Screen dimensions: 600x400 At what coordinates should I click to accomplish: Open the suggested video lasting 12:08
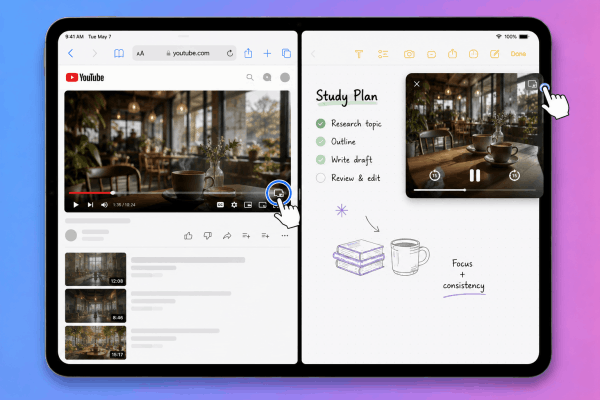pyautogui.click(x=96, y=269)
